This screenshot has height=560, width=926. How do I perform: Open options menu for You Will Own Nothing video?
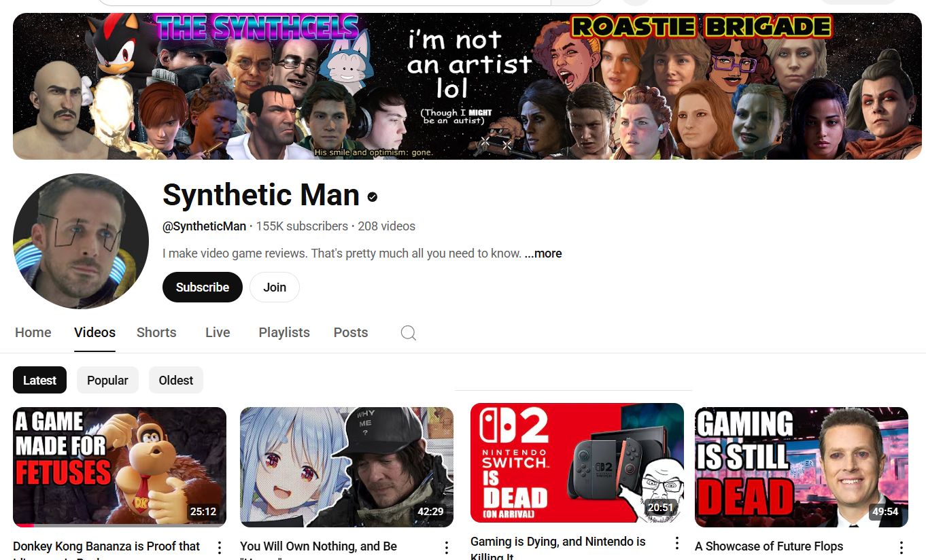[447, 548]
